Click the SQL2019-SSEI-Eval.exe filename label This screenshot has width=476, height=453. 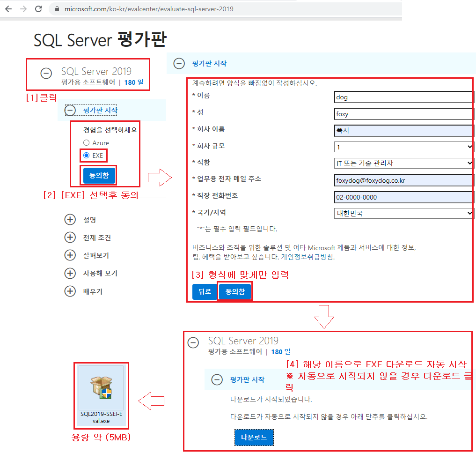click(x=101, y=417)
